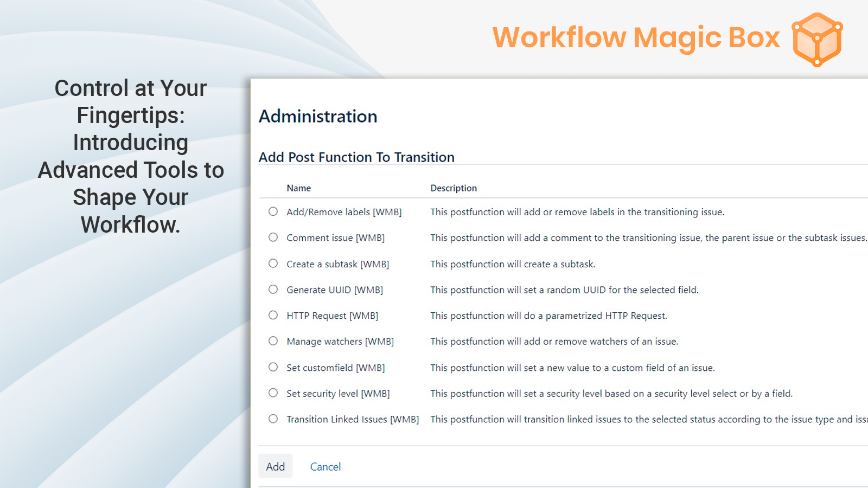Click the Workflow Magic Box cube logo
Viewport: 868px width, 488px height.
[x=817, y=40]
